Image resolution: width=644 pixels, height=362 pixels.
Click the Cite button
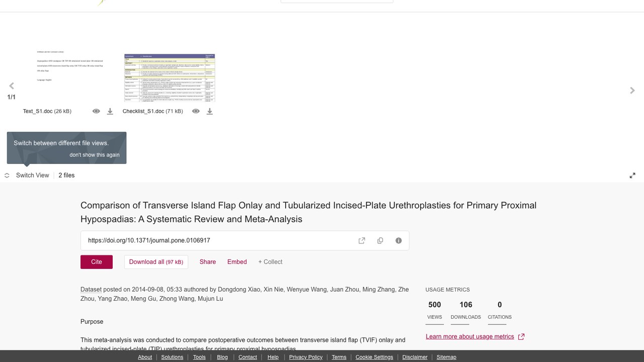97,262
